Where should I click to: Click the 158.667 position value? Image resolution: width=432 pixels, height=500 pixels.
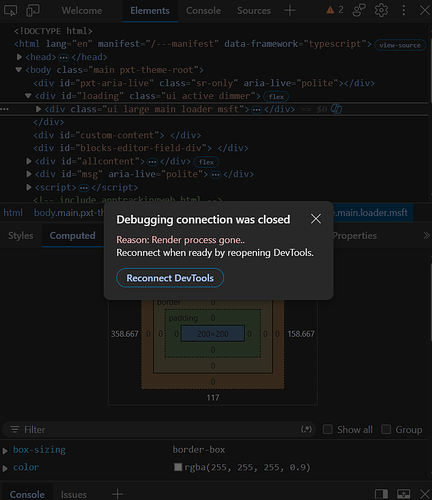[x=301, y=334]
